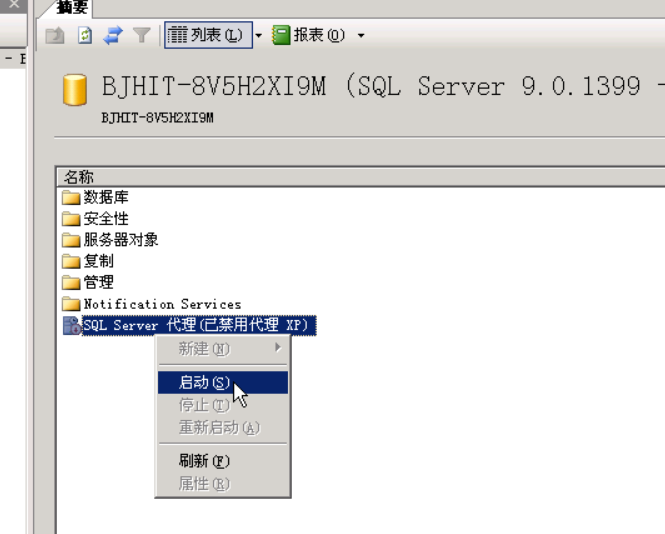Click the 数据库 folder icon
This screenshot has width=665, height=534.
[x=71, y=197]
